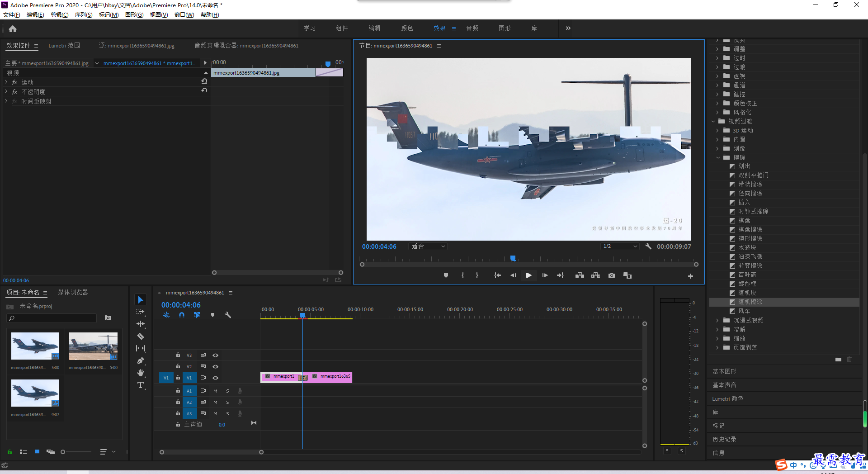
Task: Play the program monitor video
Action: 528,275
